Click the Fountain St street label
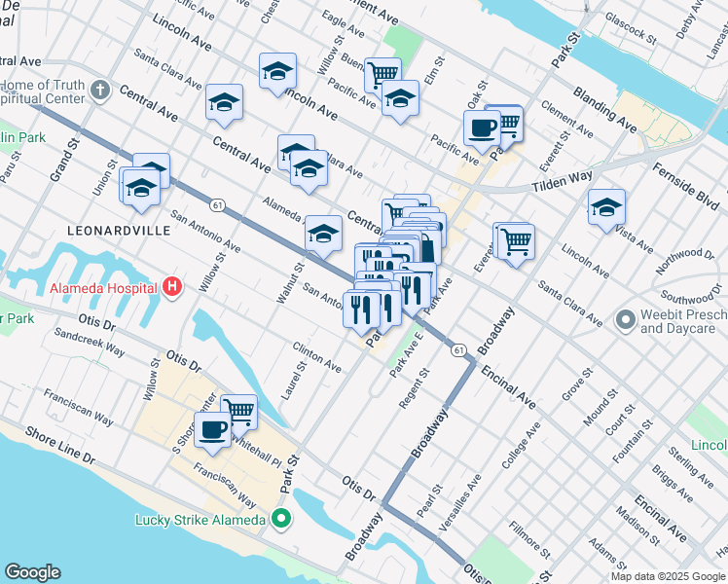728x584 pixels. [633, 442]
